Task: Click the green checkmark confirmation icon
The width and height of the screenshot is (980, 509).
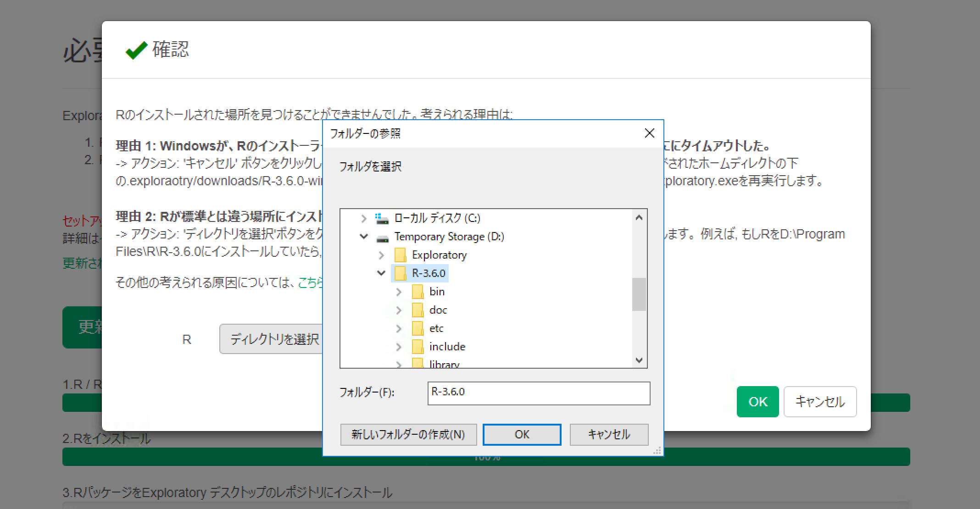Action: [x=136, y=50]
